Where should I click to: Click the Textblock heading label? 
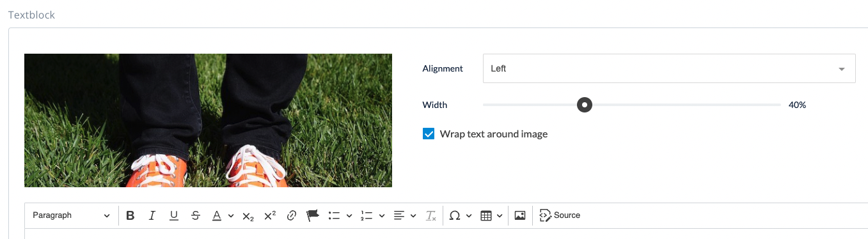31,15
